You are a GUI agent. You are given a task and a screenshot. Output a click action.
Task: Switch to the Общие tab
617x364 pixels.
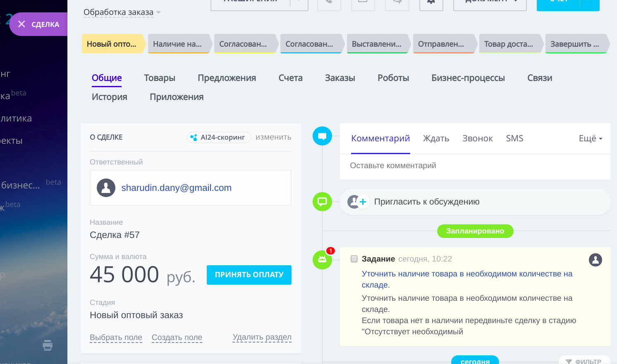(x=107, y=78)
